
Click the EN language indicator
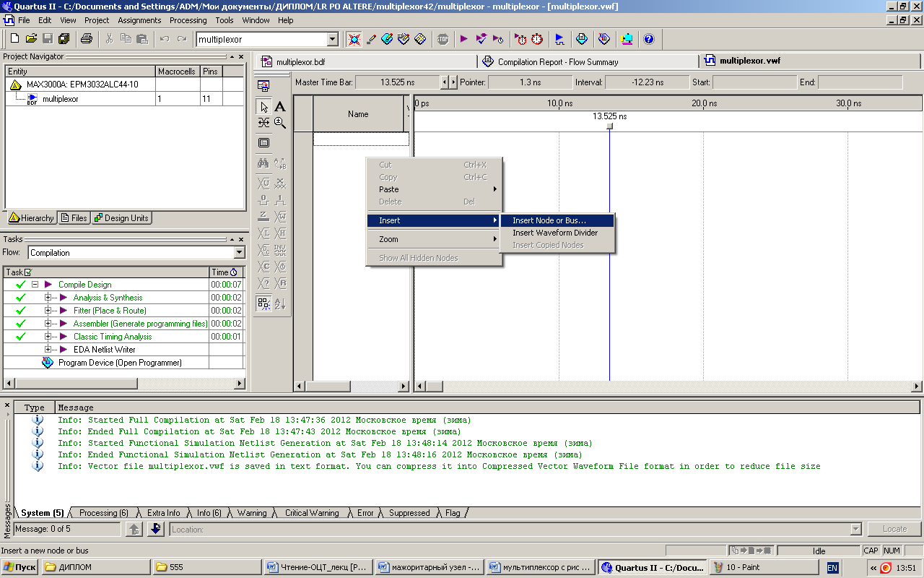click(x=832, y=568)
